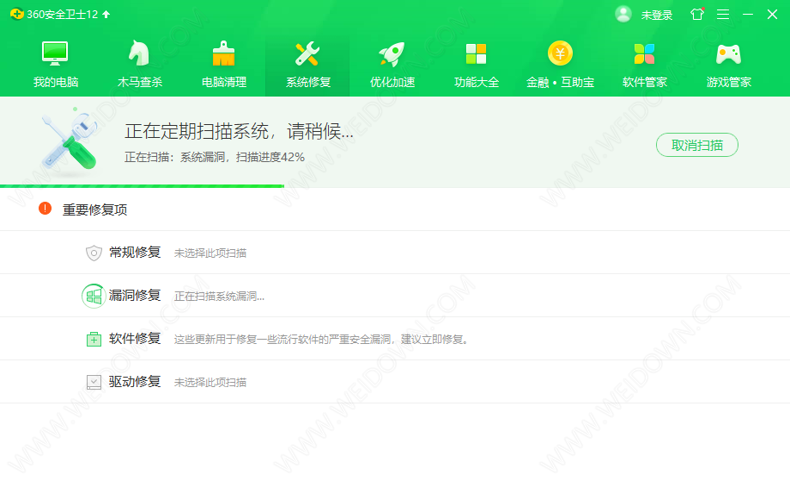
Task: Open 游戏管家 gamepad icon
Action: click(729, 54)
